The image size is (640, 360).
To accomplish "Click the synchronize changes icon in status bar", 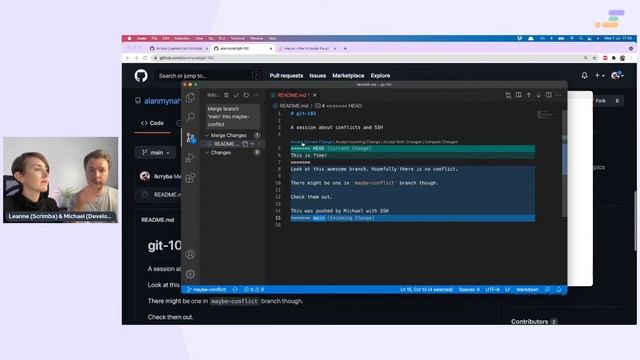I will (235, 289).
